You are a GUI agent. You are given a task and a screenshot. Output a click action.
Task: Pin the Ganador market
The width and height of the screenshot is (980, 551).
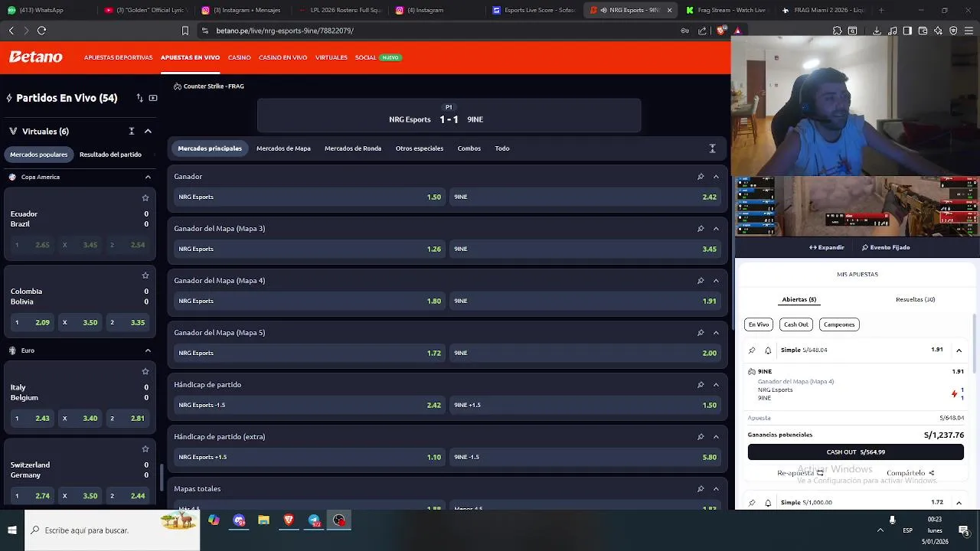coord(701,177)
